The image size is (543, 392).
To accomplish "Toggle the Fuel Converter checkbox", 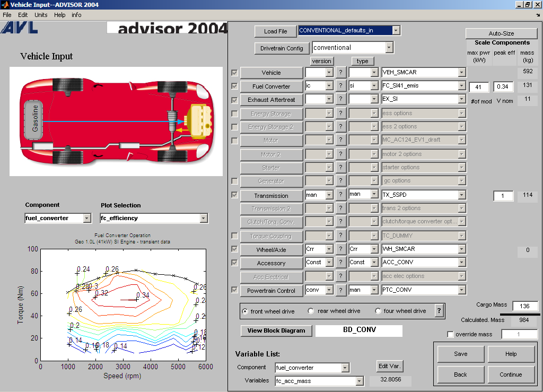I will tap(234, 86).
